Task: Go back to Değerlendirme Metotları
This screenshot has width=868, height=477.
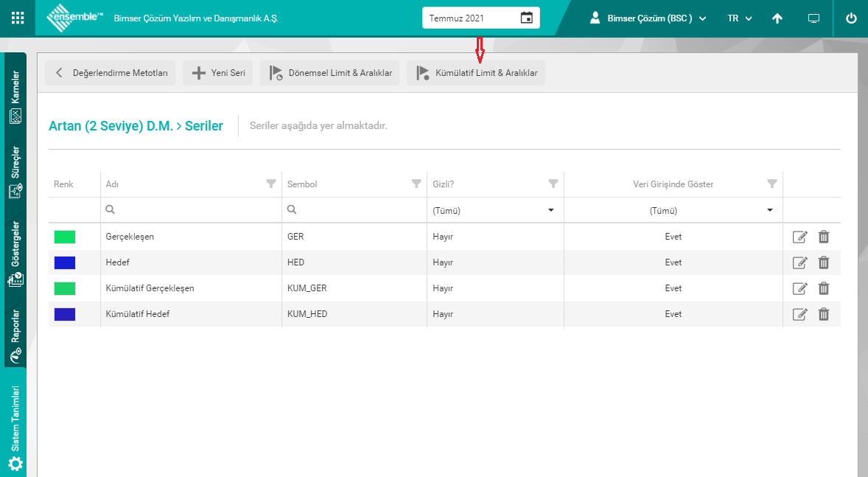Action: (111, 73)
